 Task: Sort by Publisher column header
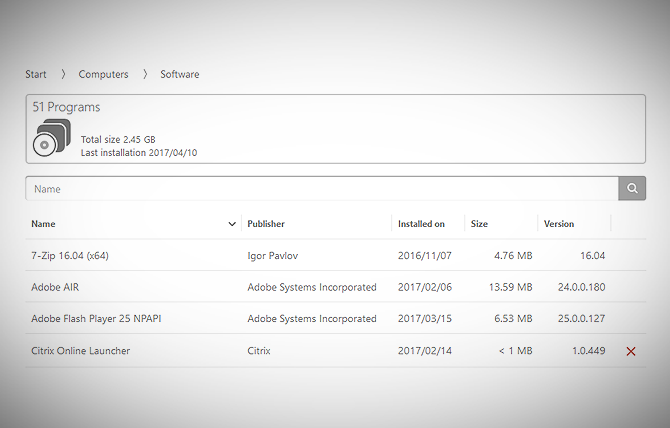pyautogui.click(x=266, y=224)
